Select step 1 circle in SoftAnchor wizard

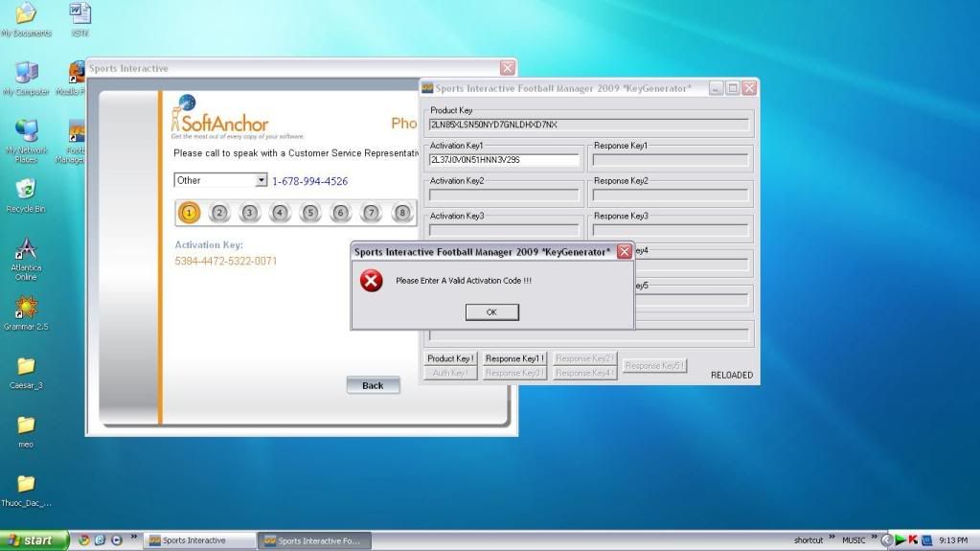pyautogui.click(x=189, y=213)
